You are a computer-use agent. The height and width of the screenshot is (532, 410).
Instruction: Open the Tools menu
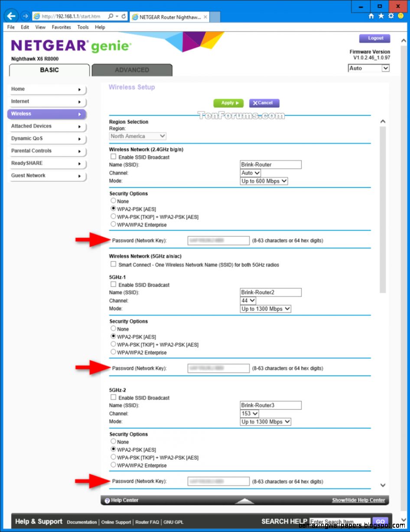click(x=83, y=27)
